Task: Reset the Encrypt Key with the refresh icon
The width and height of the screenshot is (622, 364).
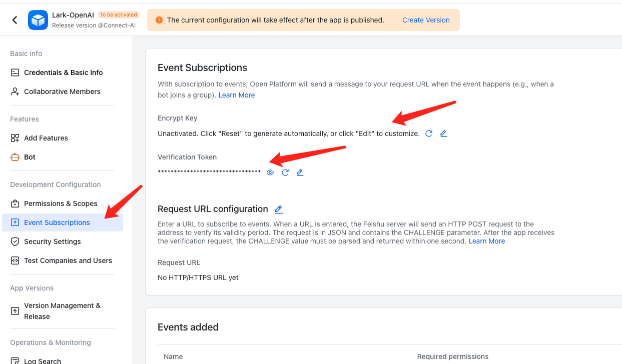Action: [429, 133]
